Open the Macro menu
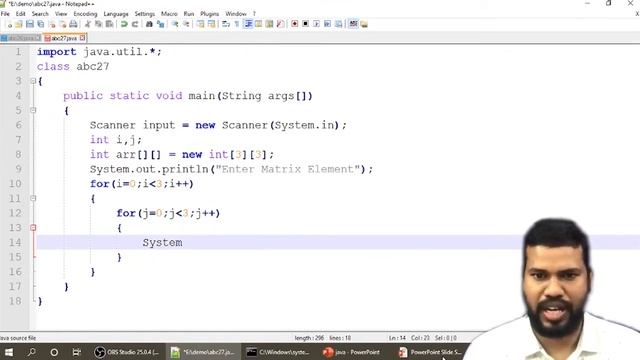Screen dimensions: 640x360 click(x=169, y=14)
